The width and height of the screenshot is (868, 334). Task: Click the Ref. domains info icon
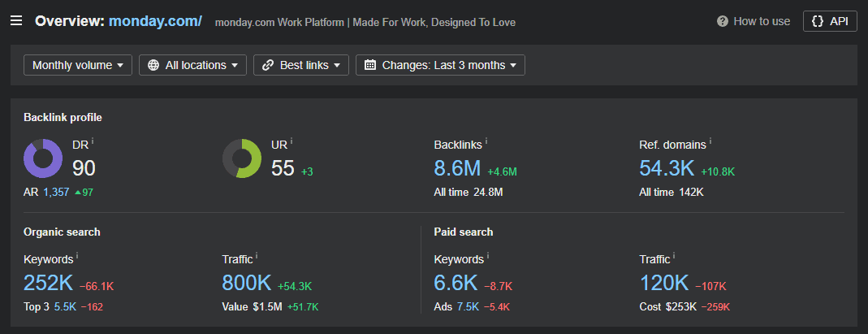pos(710,141)
